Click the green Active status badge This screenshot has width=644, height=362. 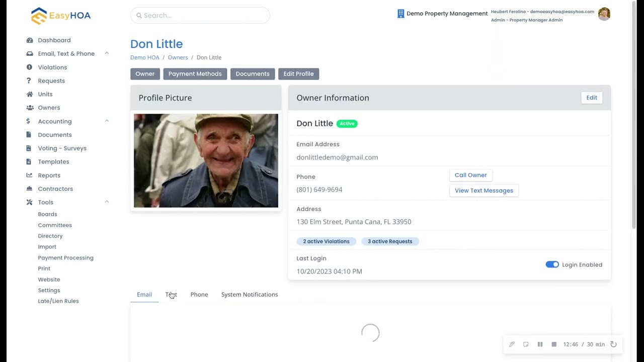click(347, 124)
